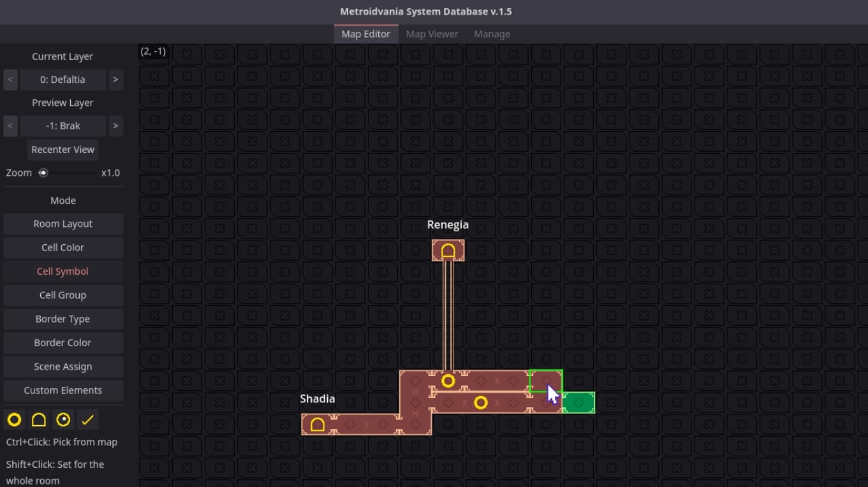Open Room Layout mode
This screenshot has width=868, height=487.
point(63,223)
